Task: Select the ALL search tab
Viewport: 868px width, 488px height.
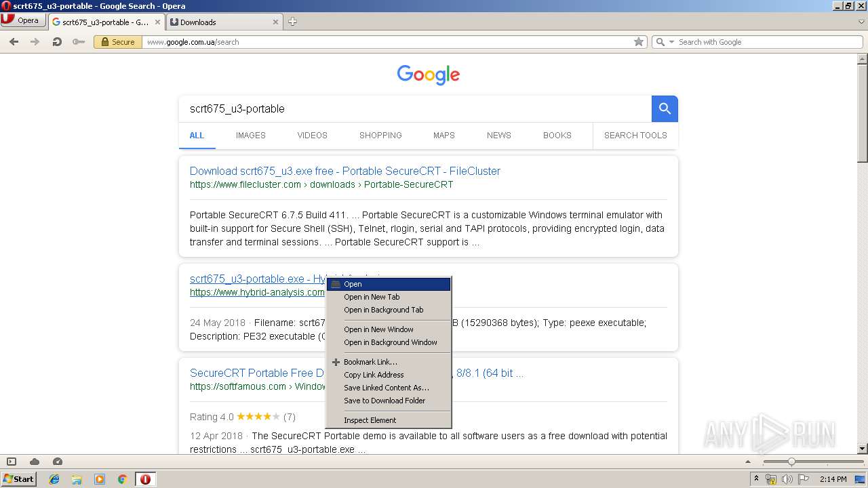Action: (x=197, y=136)
